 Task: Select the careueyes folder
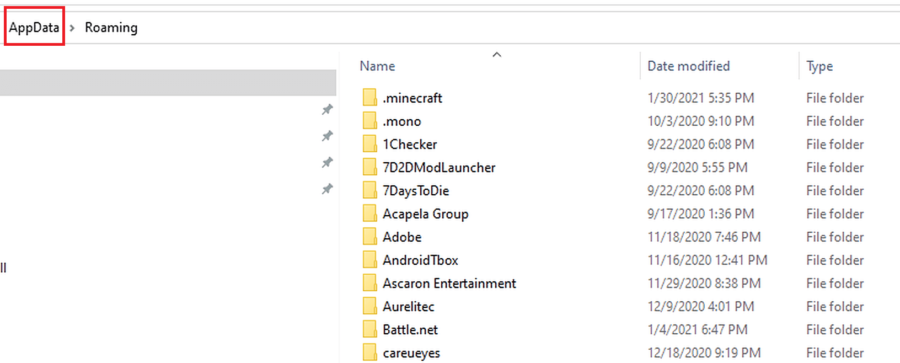tap(412, 353)
